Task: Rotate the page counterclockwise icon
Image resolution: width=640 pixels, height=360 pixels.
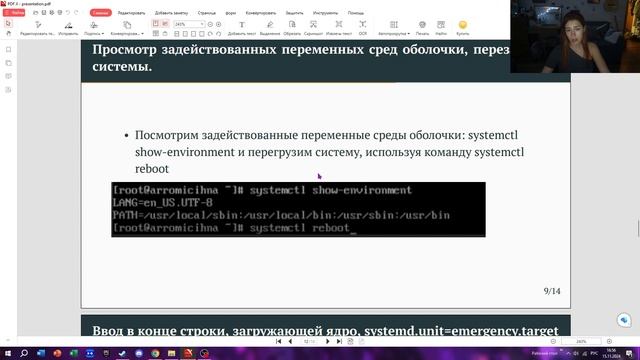Action: tap(219, 34)
